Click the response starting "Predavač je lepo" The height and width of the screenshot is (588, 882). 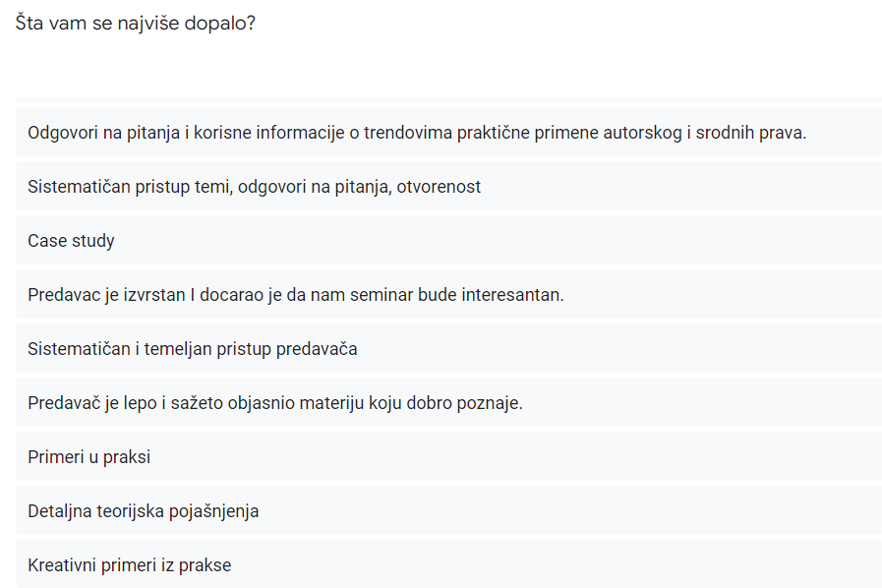pyautogui.click(x=274, y=402)
